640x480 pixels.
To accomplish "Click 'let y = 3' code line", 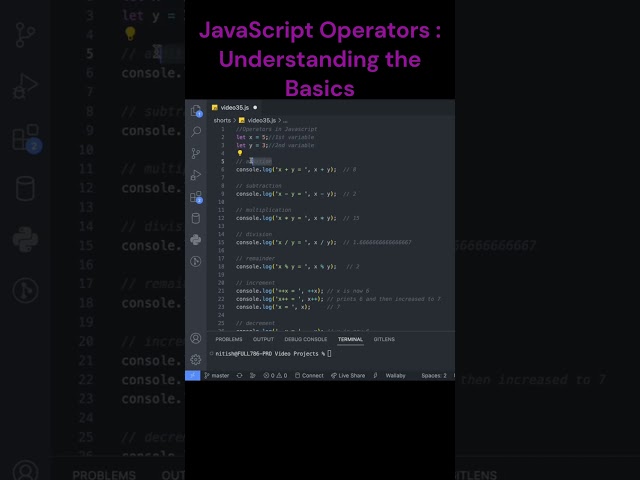I will [x=275, y=145].
